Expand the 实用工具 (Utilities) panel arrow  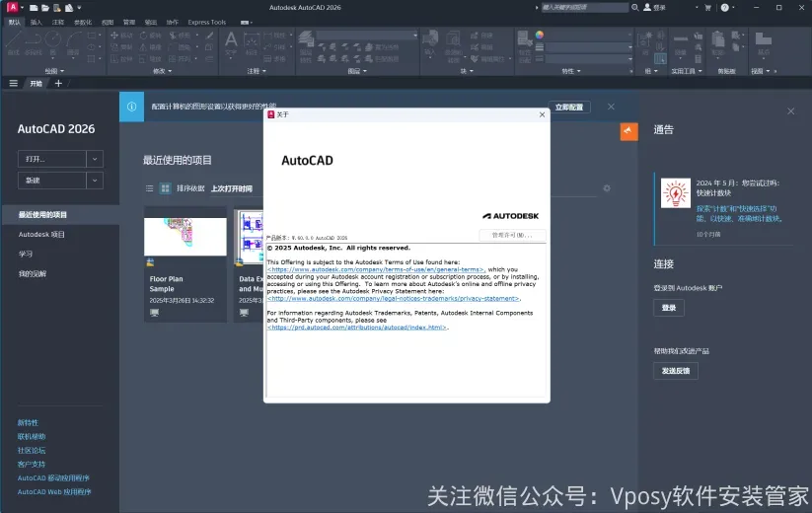(701, 71)
